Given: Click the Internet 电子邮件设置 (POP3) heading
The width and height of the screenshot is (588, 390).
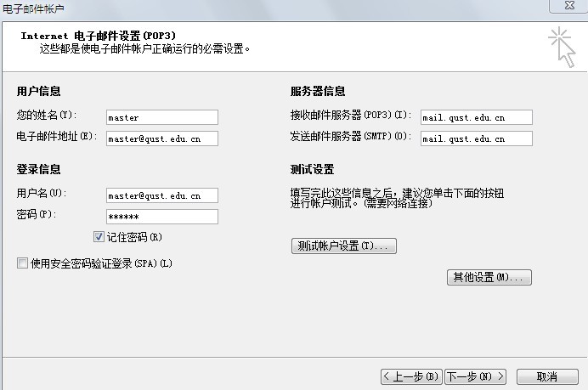Looking at the screenshot, I should tap(110, 37).
